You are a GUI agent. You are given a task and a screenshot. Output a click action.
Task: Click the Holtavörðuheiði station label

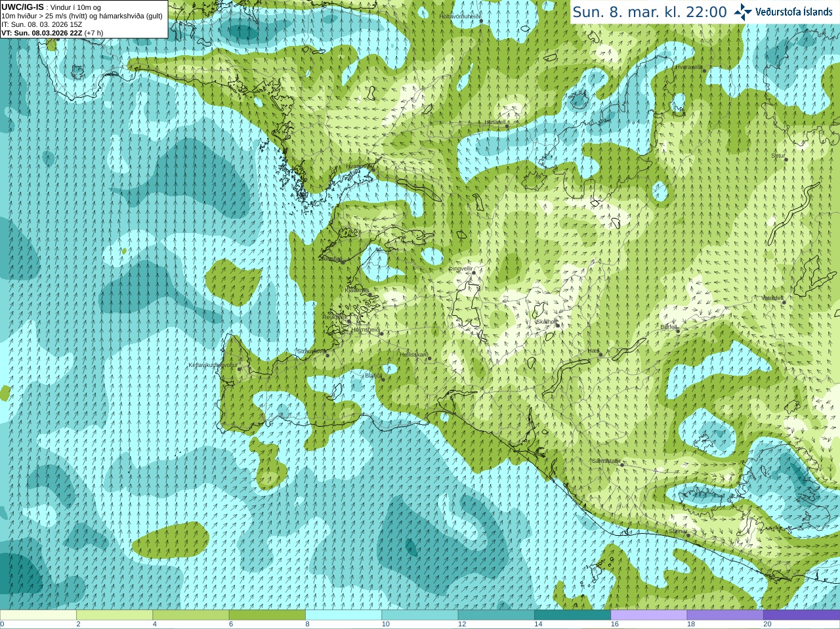click(460, 16)
